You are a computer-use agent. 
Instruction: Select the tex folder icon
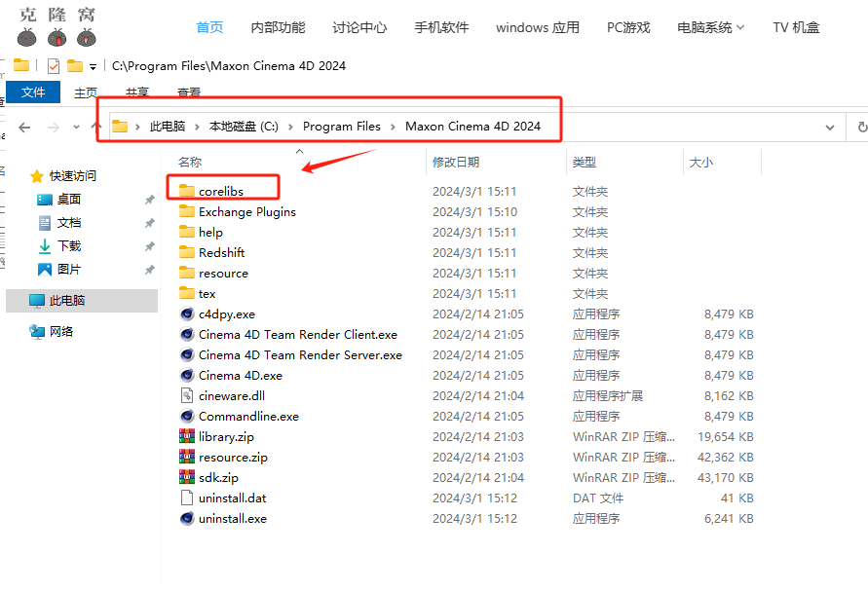pyautogui.click(x=187, y=293)
